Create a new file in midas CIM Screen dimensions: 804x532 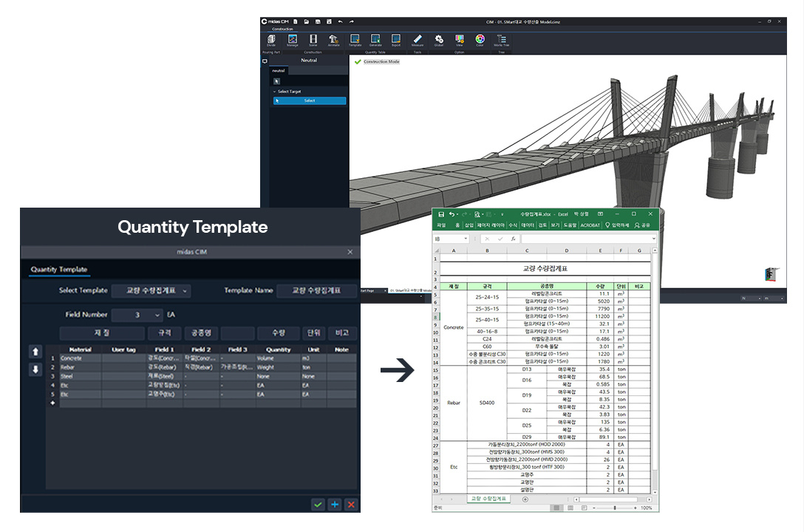(x=296, y=21)
